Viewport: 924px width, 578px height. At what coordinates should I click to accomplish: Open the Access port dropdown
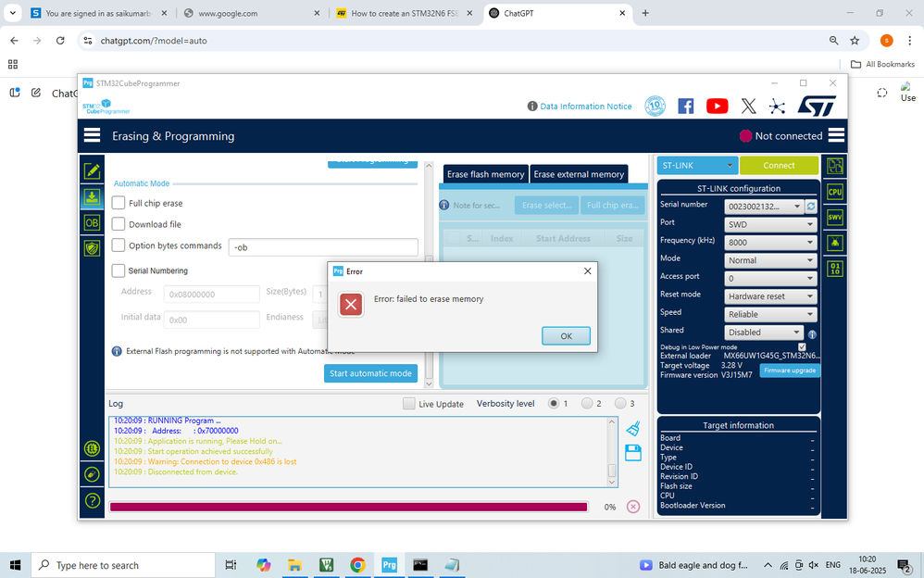tap(770, 279)
